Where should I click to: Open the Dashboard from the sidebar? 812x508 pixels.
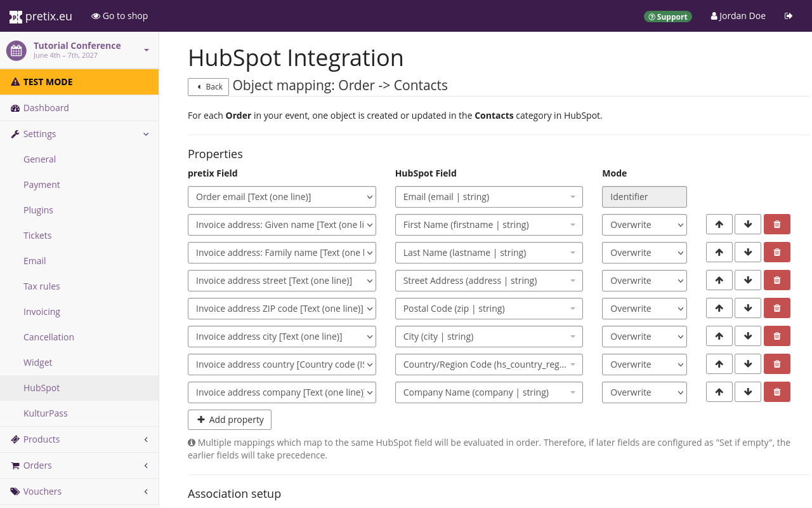[x=46, y=108]
